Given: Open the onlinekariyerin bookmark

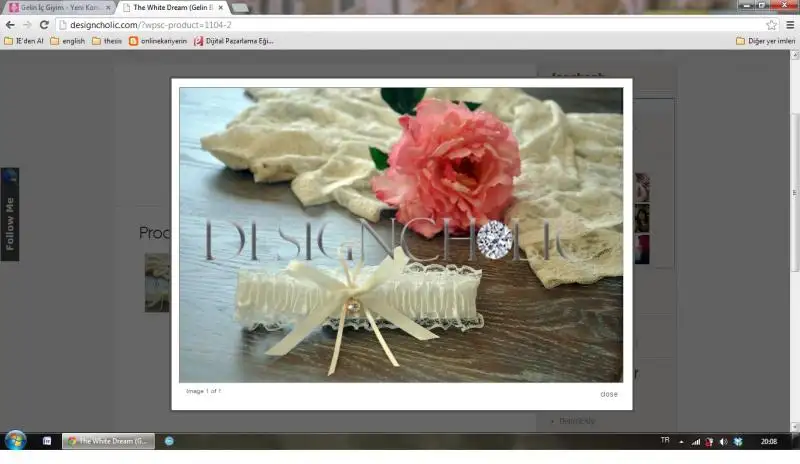Looking at the screenshot, I should click(158, 41).
